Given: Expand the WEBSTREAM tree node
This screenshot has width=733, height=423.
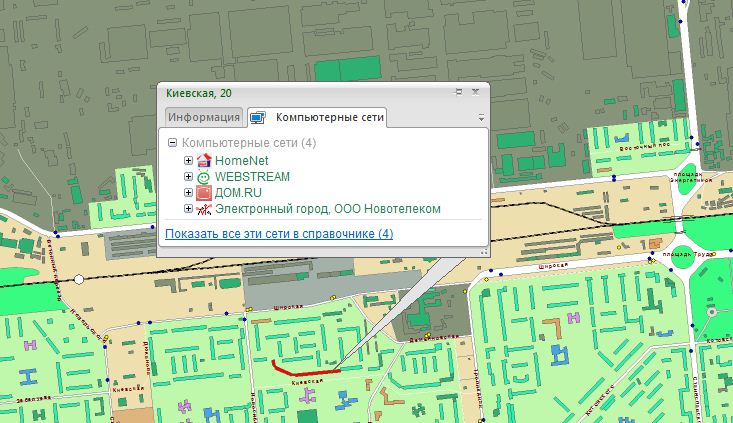Looking at the screenshot, I should [188, 176].
